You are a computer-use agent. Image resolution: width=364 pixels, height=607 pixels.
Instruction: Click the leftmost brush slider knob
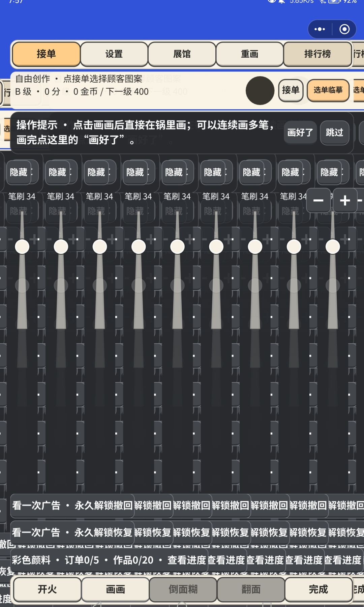tap(22, 247)
